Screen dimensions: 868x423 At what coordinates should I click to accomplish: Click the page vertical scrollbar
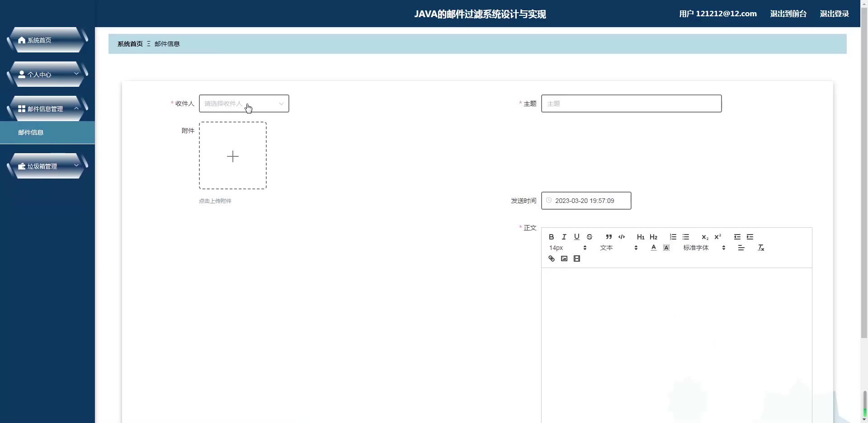coord(864,172)
